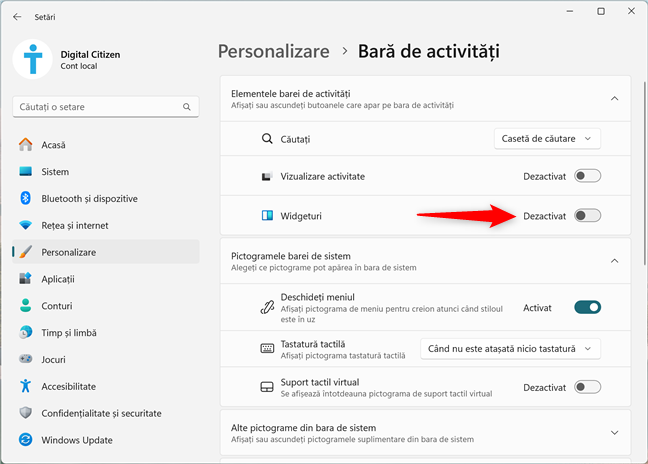Click the Bluetooth icon in the sidebar
This screenshot has height=464, width=648.
[26, 198]
